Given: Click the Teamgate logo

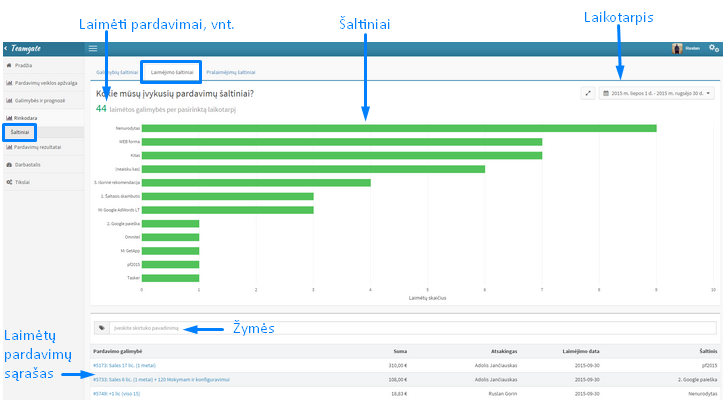Looking at the screenshot, I should coord(25,48).
